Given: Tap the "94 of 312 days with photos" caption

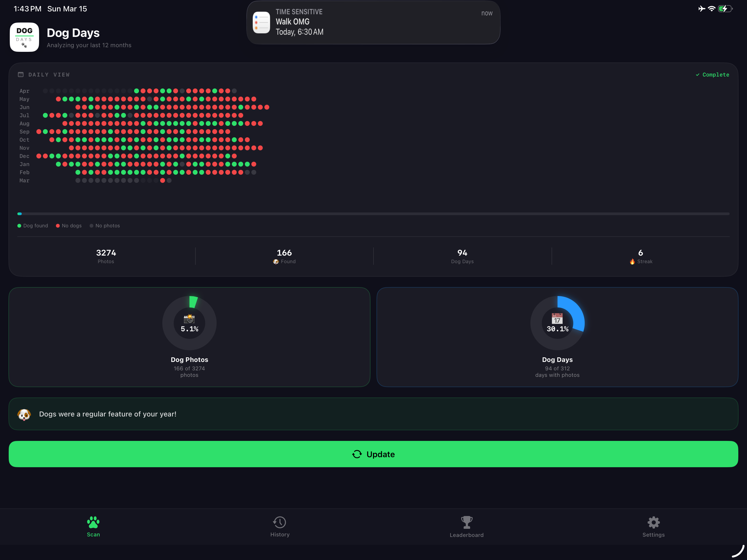Looking at the screenshot, I should click(557, 372).
